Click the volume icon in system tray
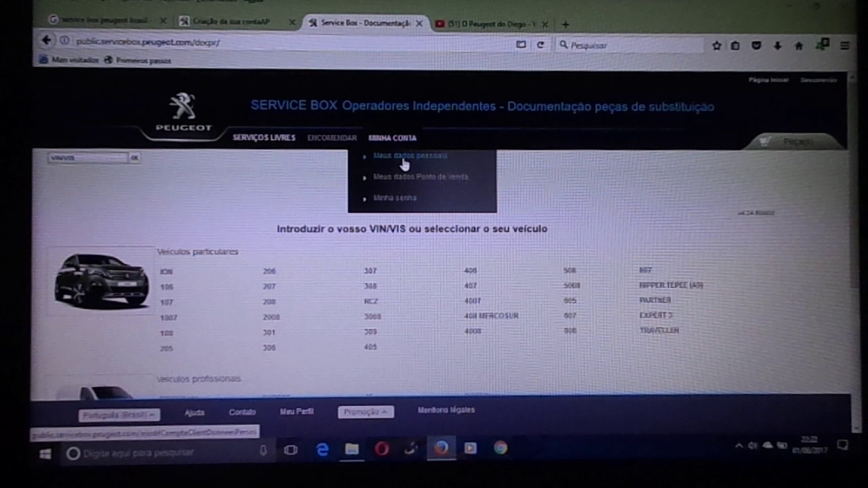The width and height of the screenshot is (868, 488). [x=753, y=446]
